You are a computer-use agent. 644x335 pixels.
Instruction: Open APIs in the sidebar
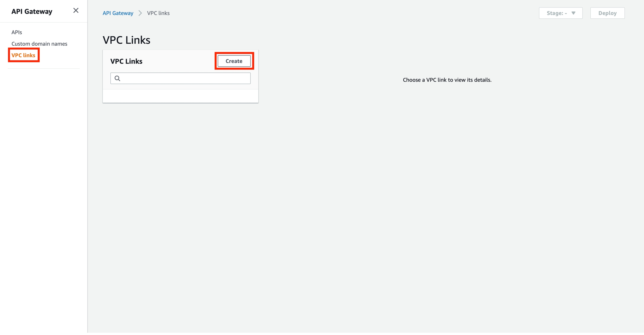[x=17, y=32]
